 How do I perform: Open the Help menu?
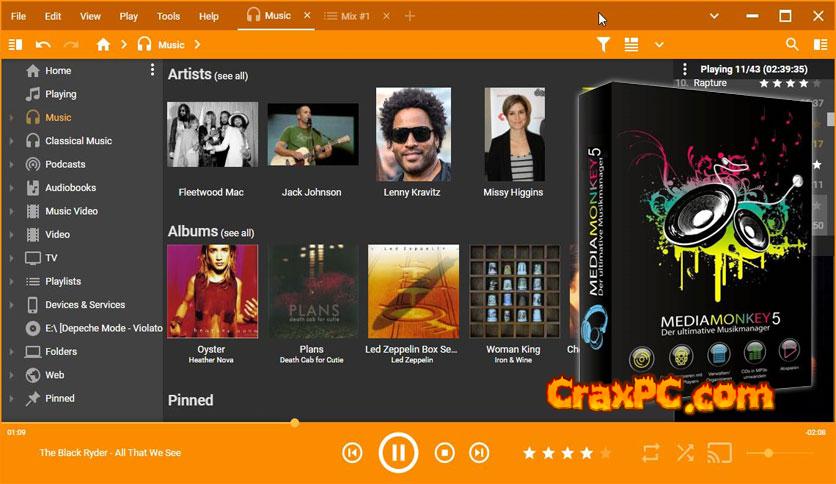tap(209, 17)
